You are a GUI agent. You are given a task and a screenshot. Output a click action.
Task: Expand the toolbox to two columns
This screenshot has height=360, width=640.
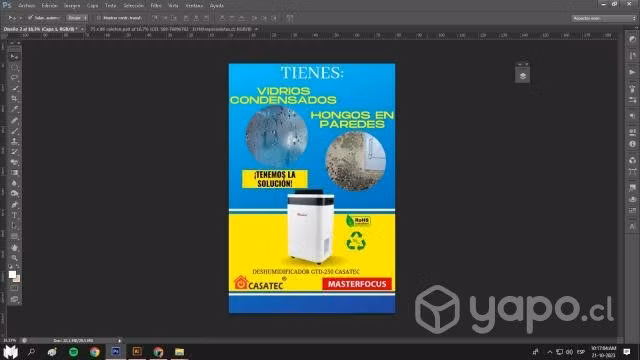pos(13,43)
